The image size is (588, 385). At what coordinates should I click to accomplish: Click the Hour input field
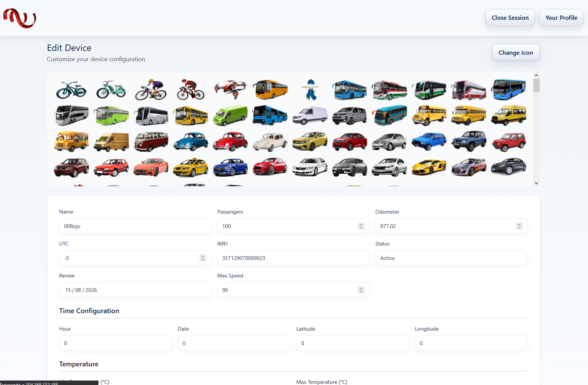point(115,343)
